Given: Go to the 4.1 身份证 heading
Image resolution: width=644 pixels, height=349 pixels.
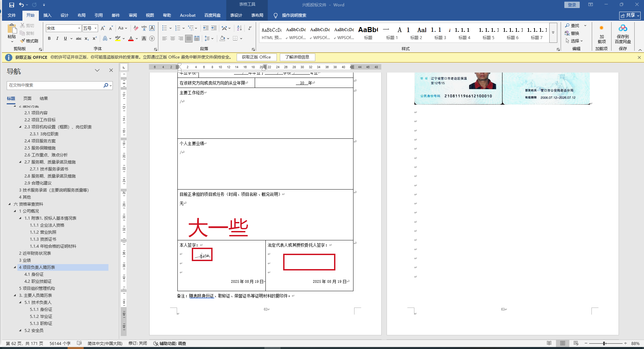Looking at the screenshot, I should [34, 274].
